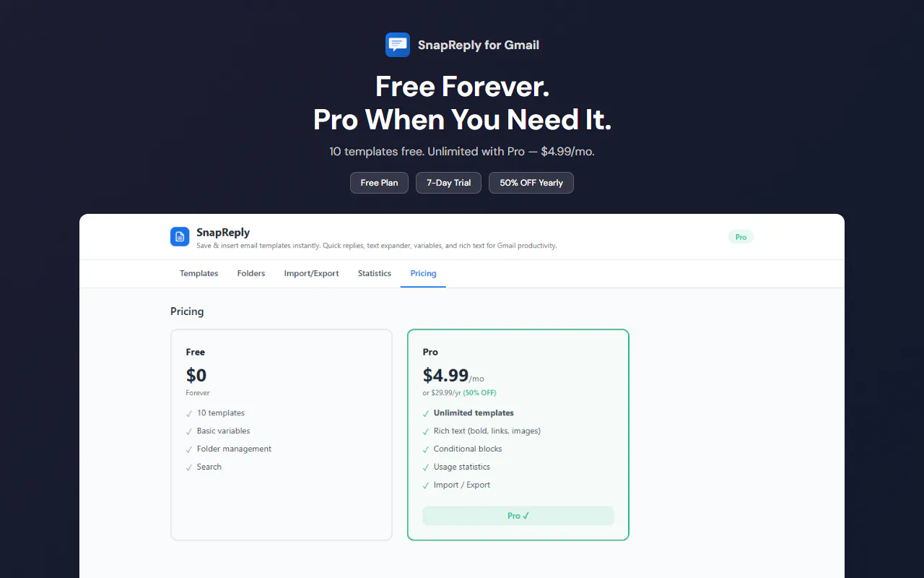Image resolution: width=924 pixels, height=578 pixels.
Task: Click the "Basic variables" feature text
Action: [x=224, y=431]
